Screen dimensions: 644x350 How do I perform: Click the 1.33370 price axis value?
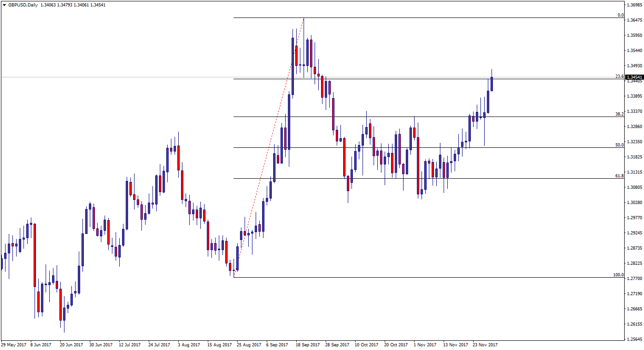pos(634,111)
